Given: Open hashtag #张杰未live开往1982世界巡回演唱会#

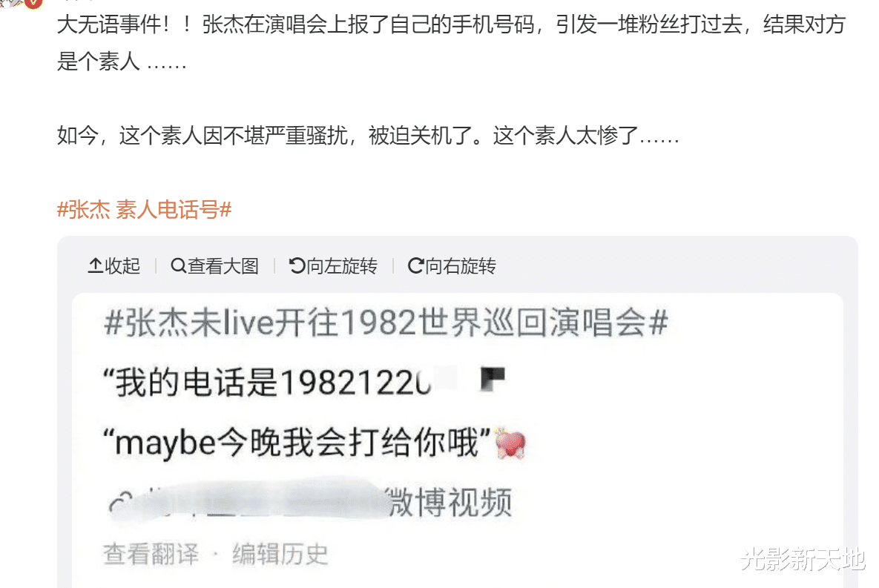Looking at the screenshot, I should point(386,323).
